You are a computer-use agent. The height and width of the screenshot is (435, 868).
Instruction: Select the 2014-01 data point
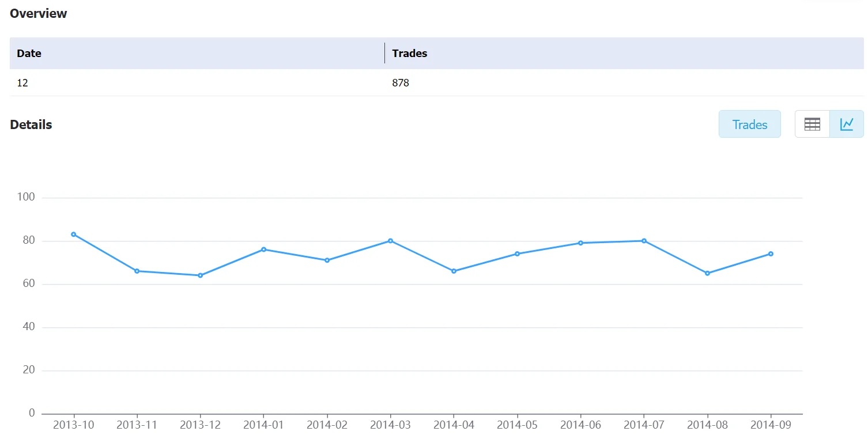click(x=264, y=249)
